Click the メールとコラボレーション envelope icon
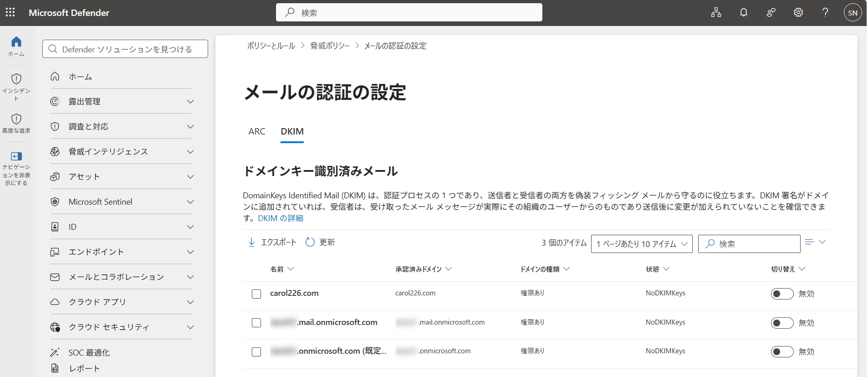 pyautogui.click(x=55, y=277)
